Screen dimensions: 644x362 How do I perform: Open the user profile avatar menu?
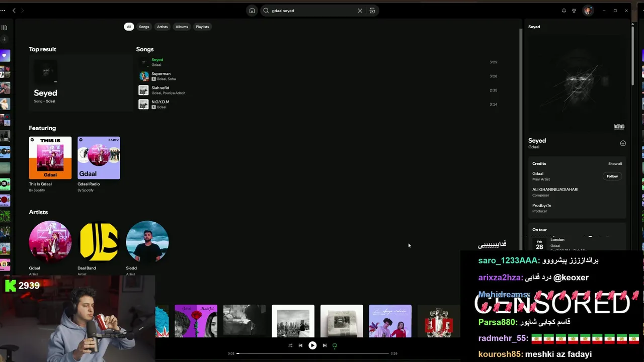coord(588,11)
